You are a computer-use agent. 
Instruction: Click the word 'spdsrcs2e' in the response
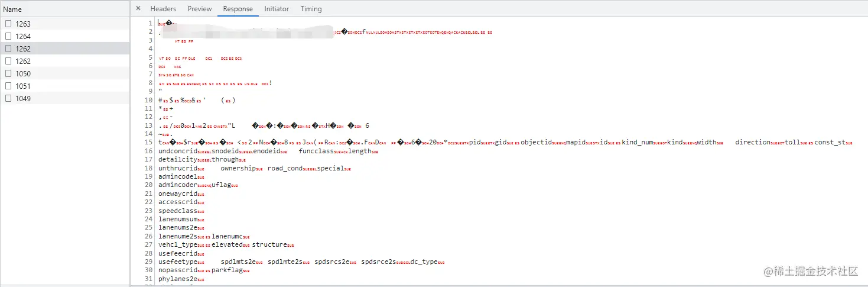[x=331, y=262]
